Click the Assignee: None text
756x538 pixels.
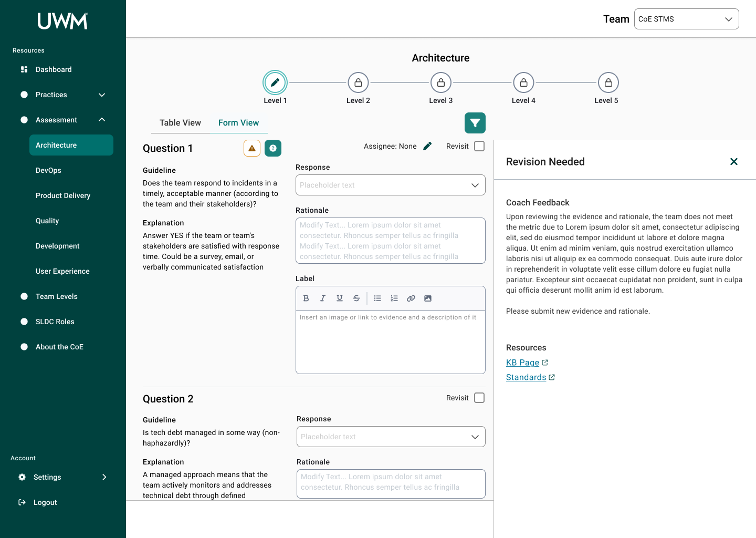click(x=390, y=146)
